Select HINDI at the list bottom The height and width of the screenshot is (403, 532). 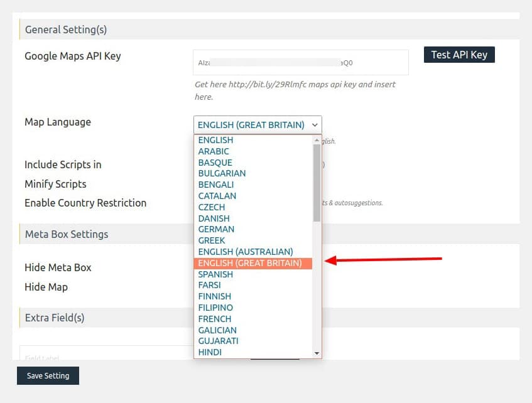[x=210, y=352]
